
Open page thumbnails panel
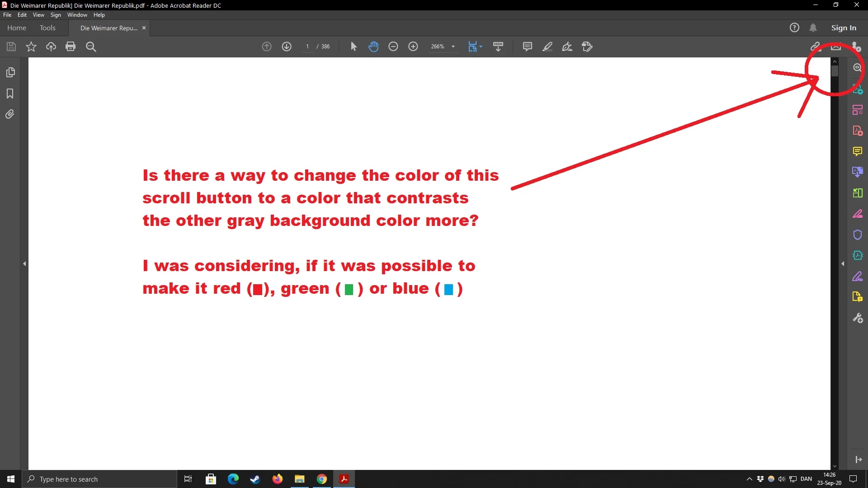pos(10,72)
